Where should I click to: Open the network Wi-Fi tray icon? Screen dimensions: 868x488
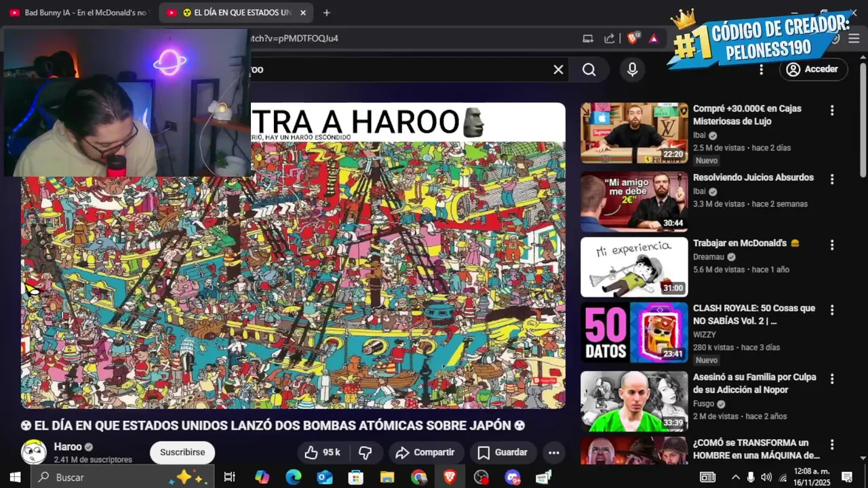[x=783, y=477]
